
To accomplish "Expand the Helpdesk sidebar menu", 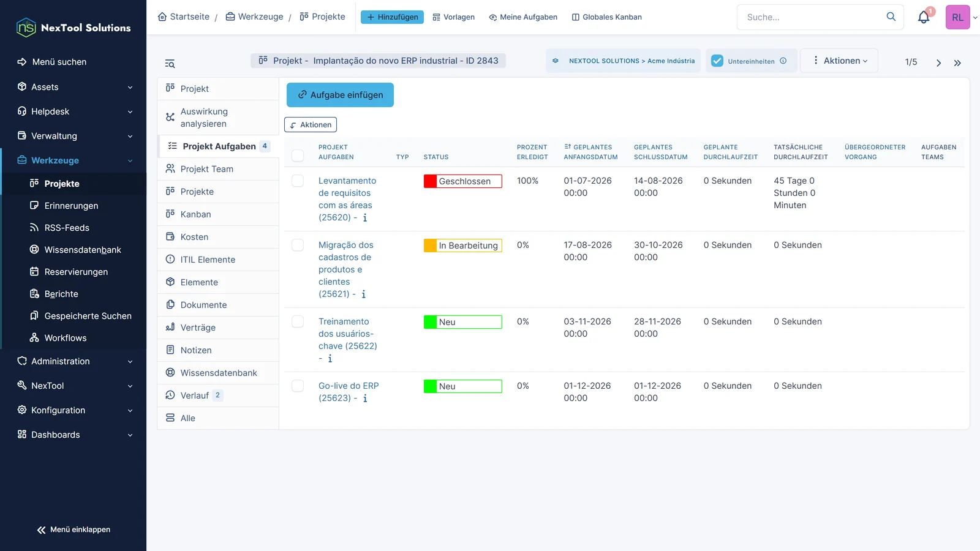I will 73,111.
